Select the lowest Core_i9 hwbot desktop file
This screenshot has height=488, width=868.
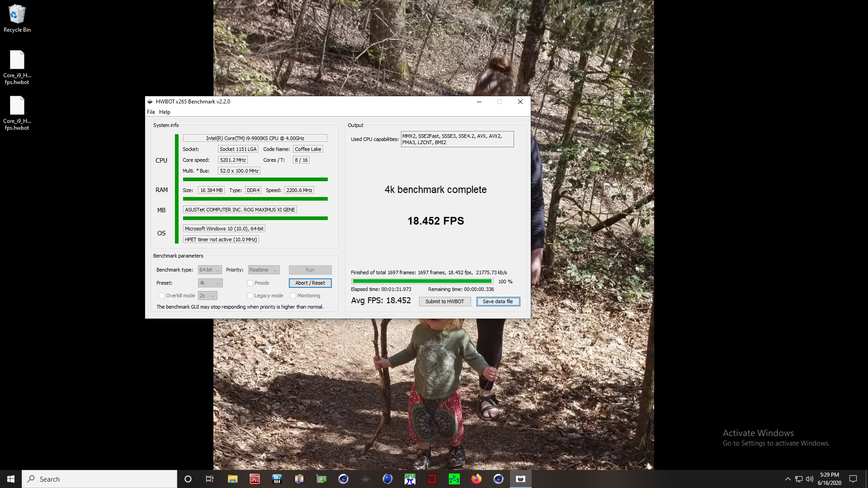click(x=17, y=113)
